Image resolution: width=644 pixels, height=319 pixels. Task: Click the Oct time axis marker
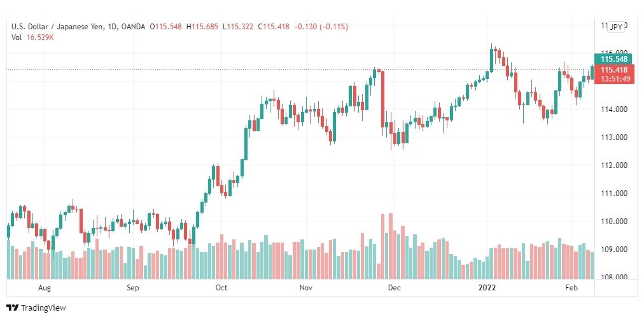tap(222, 288)
